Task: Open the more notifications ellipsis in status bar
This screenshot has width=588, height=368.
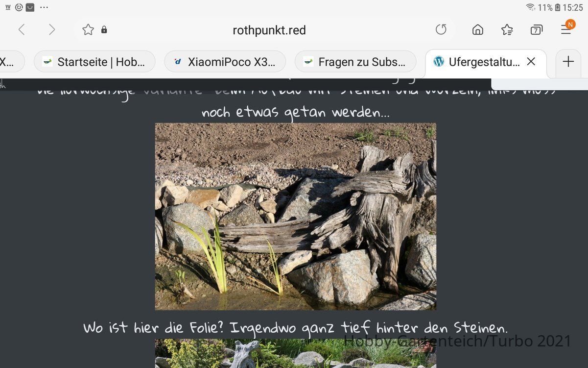Action: pyautogui.click(x=44, y=7)
